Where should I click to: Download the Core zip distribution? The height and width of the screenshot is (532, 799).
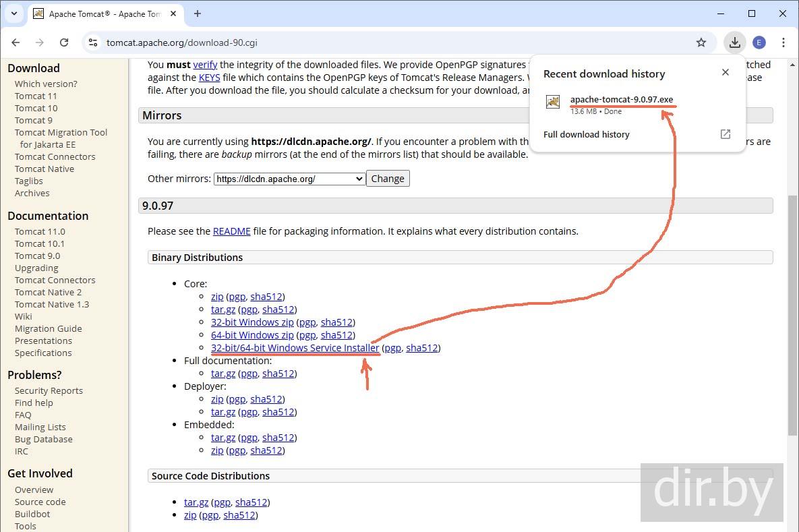(217, 297)
